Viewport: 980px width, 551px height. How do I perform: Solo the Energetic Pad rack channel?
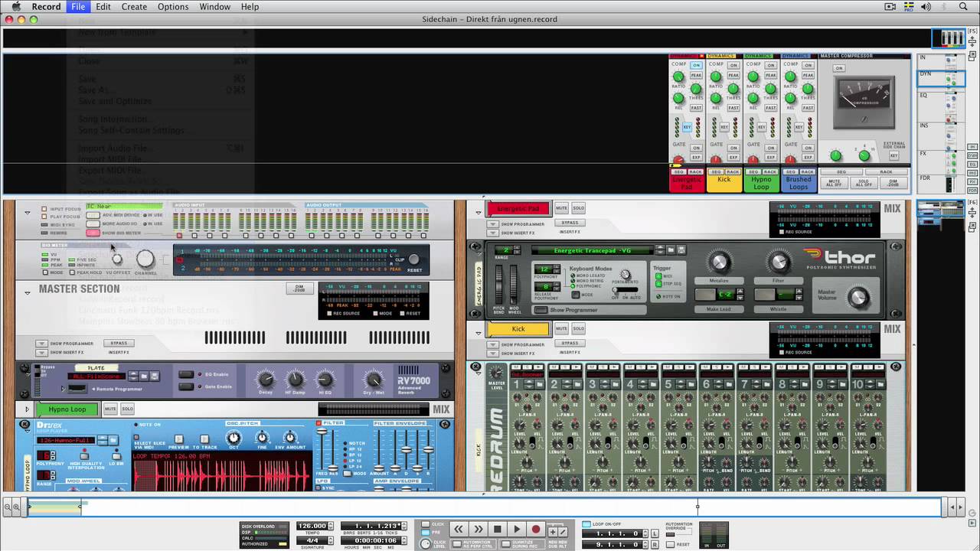click(578, 207)
